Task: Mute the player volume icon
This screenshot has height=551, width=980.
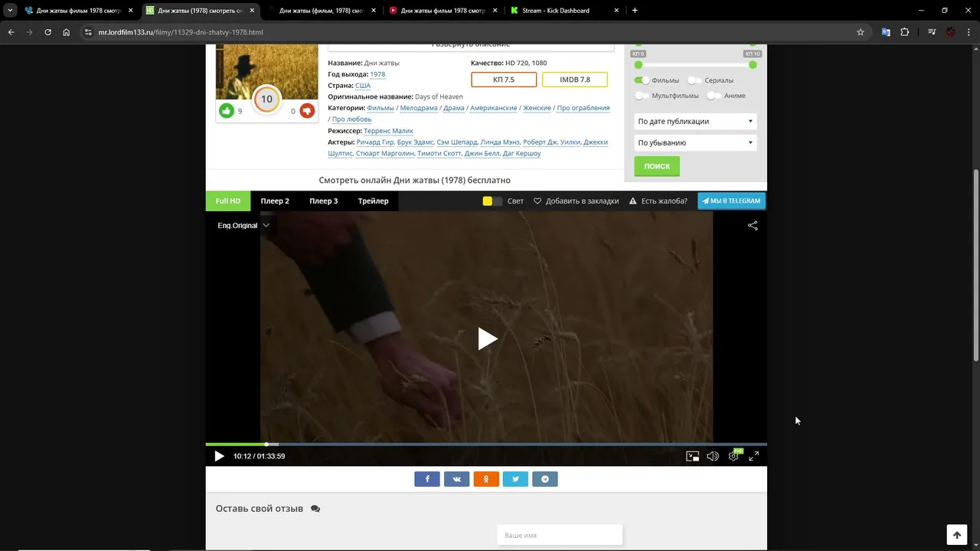Action: [713, 456]
